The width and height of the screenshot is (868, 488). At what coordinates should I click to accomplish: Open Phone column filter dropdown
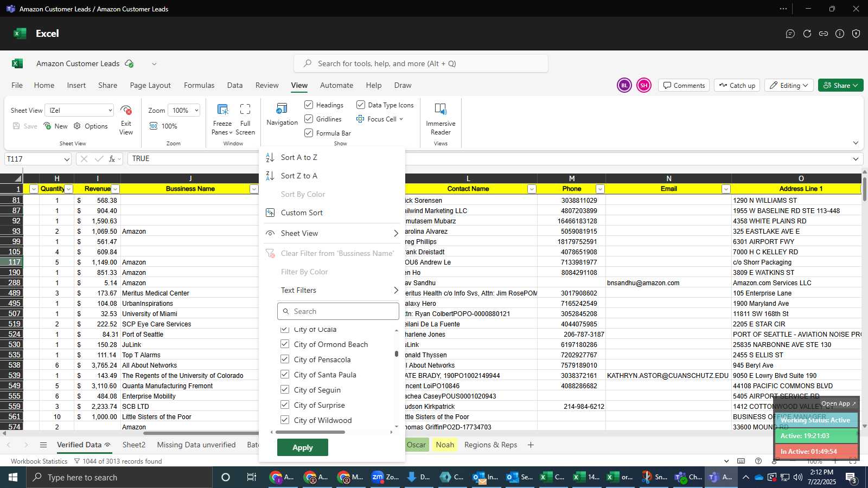[600, 189]
